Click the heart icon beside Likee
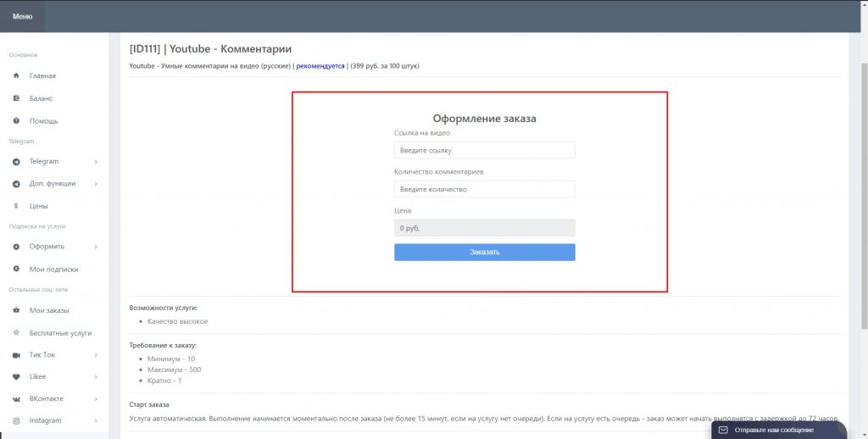 point(16,376)
